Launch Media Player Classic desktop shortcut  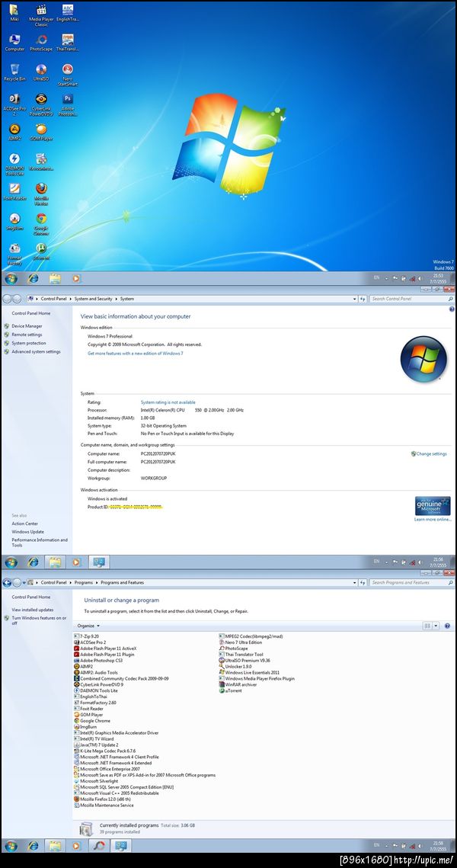[x=41, y=15]
